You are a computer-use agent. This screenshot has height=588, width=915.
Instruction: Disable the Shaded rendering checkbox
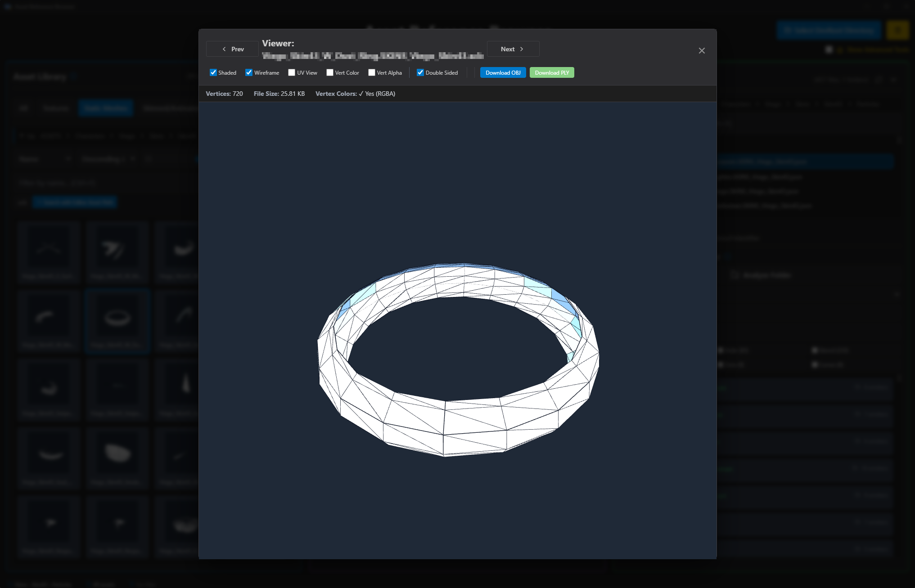coord(213,72)
